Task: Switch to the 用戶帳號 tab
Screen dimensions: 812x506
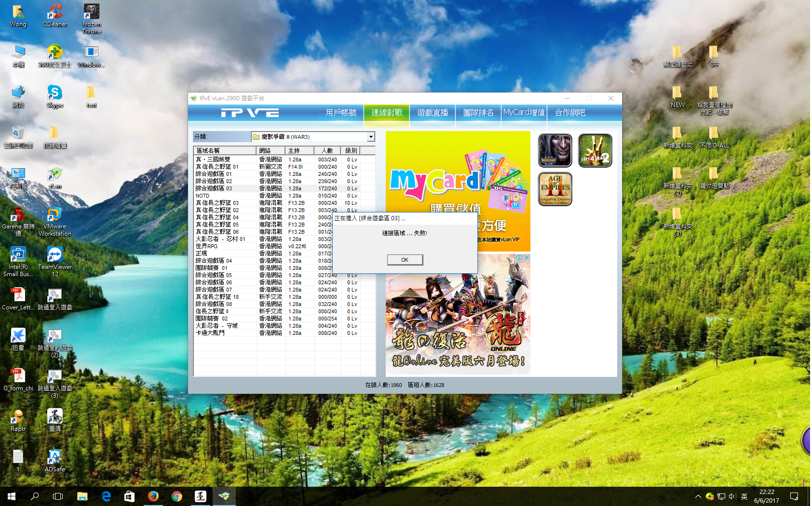Action: pos(341,113)
